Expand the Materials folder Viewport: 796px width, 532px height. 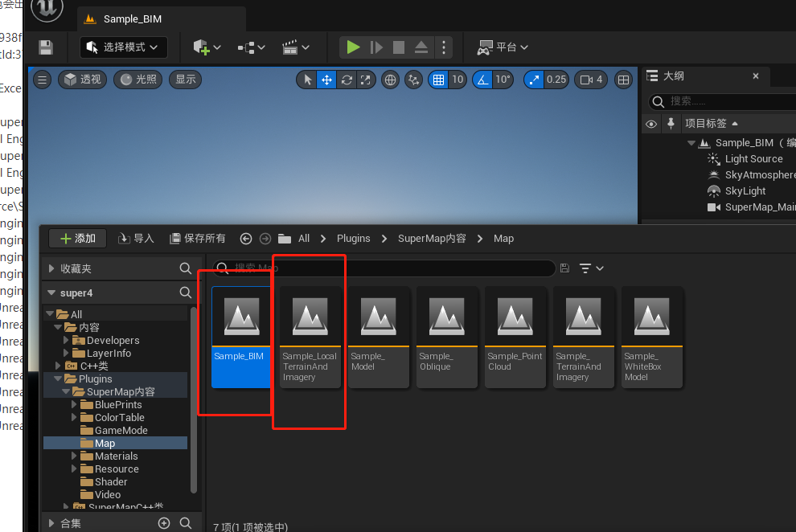(x=74, y=456)
